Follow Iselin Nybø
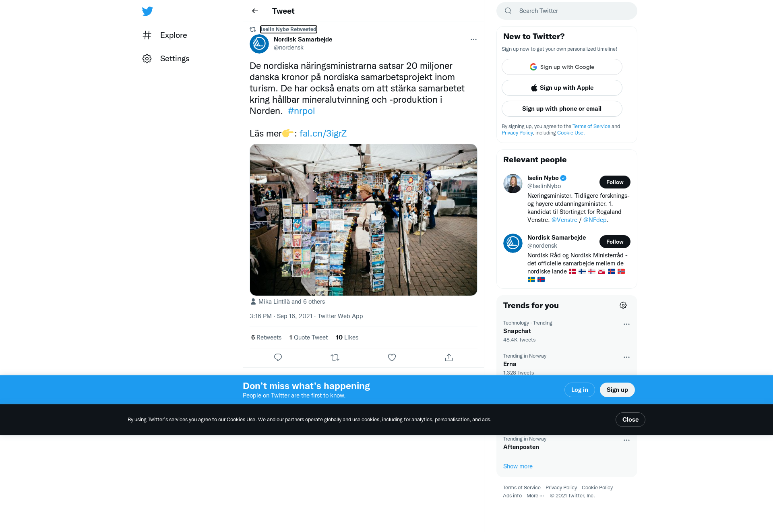The image size is (773, 532). pyautogui.click(x=615, y=182)
